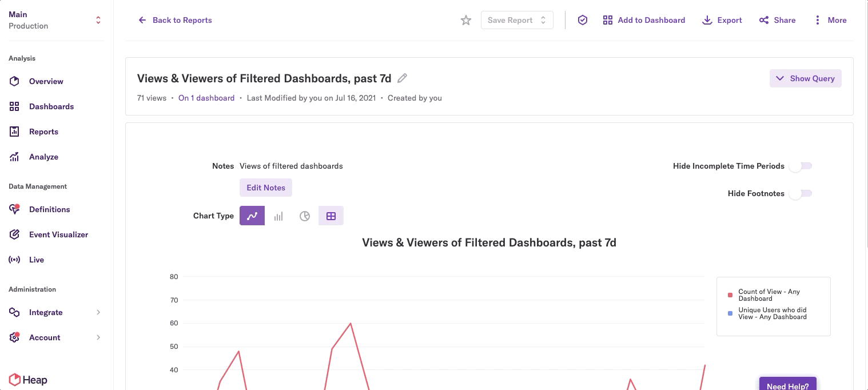Open Analyze in sidebar
This screenshot has height=390, width=868.
[44, 157]
